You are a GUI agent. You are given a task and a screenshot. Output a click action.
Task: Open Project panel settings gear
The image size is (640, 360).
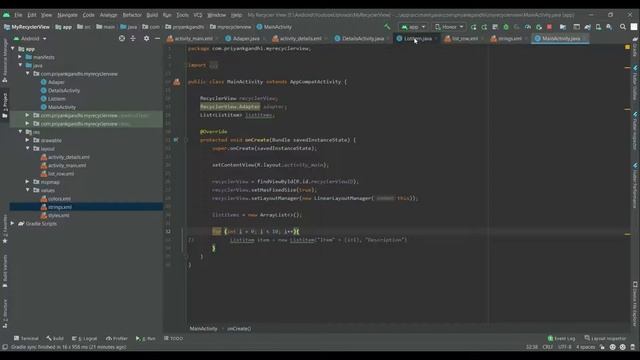tap(147, 38)
